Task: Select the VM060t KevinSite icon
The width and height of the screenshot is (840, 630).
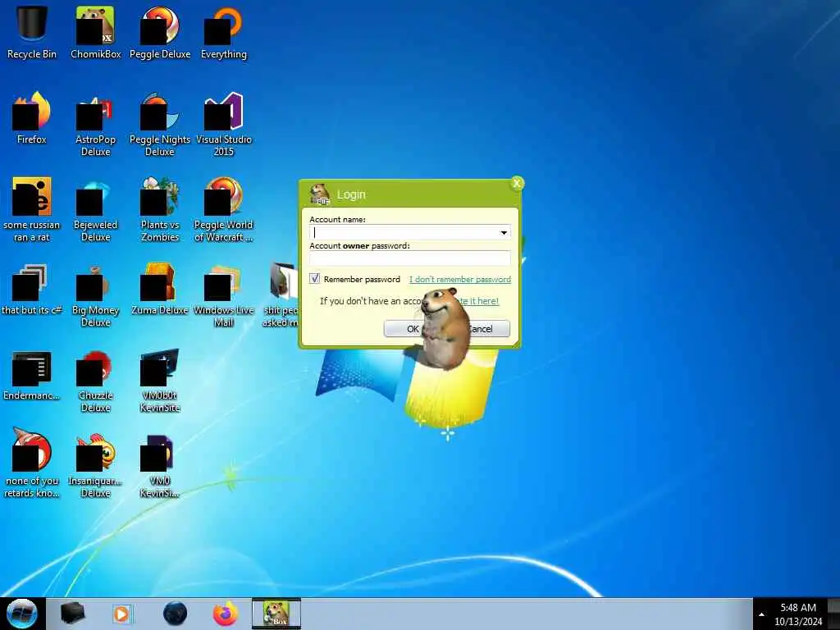Action: tap(160, 381)
